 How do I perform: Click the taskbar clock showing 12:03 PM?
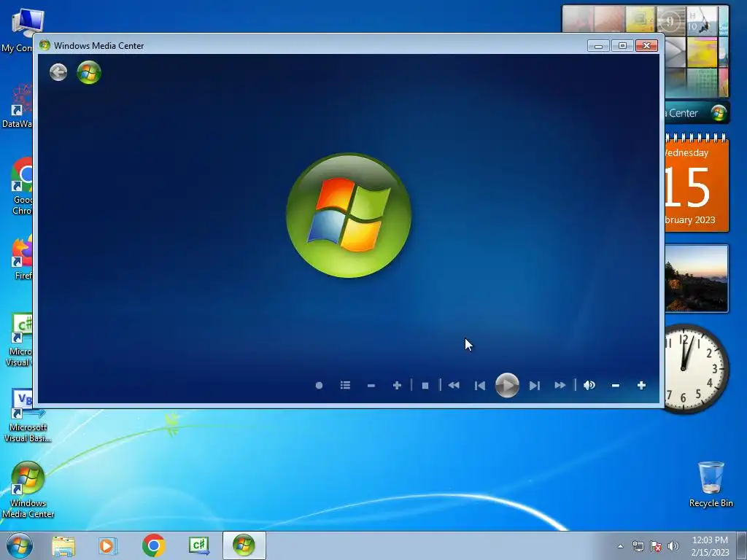click(x=710, y=546)
